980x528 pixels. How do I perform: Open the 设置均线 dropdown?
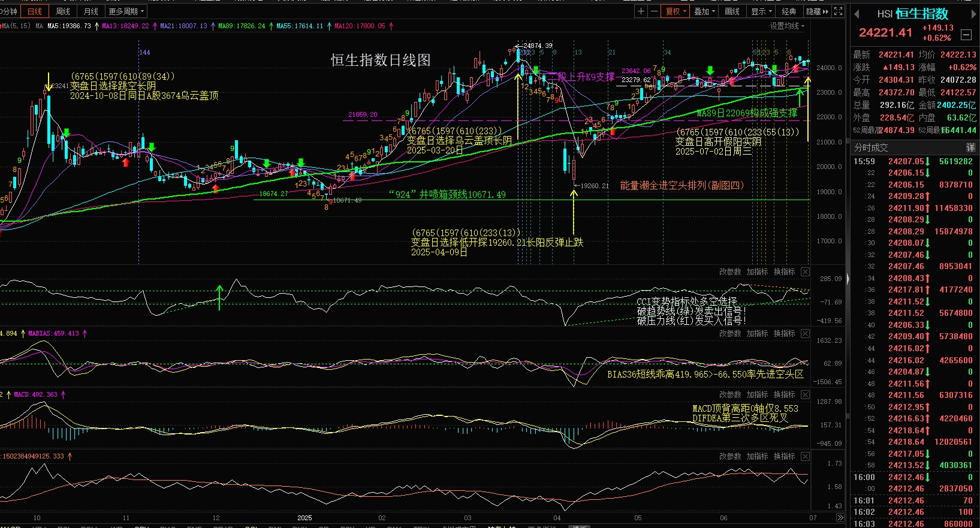click(x=787, y=26)
